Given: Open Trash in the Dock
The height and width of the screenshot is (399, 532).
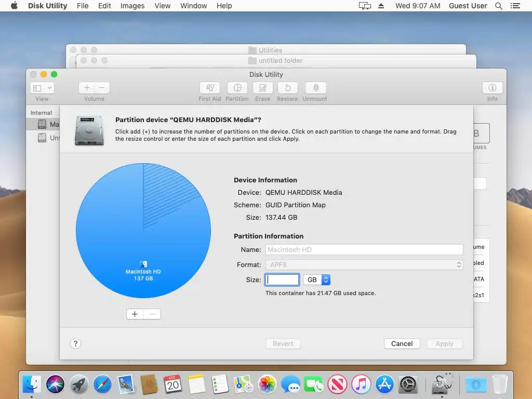Looking at the screenshot, I should coord(500,384).
